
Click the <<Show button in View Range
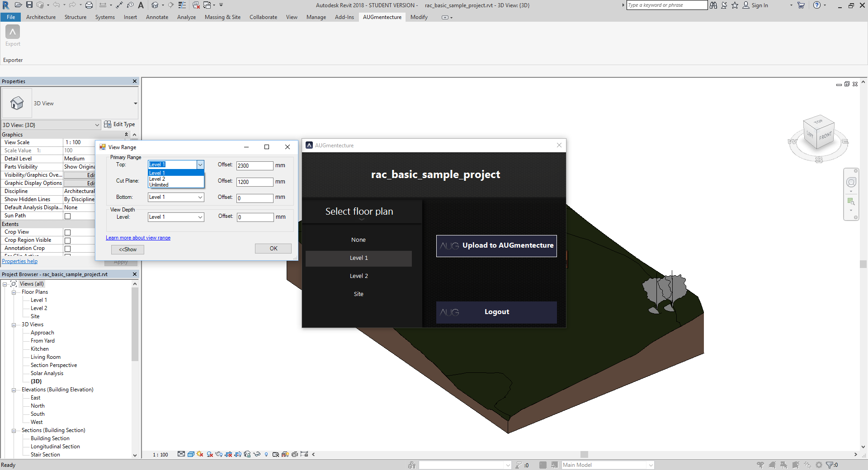point(128,249)
